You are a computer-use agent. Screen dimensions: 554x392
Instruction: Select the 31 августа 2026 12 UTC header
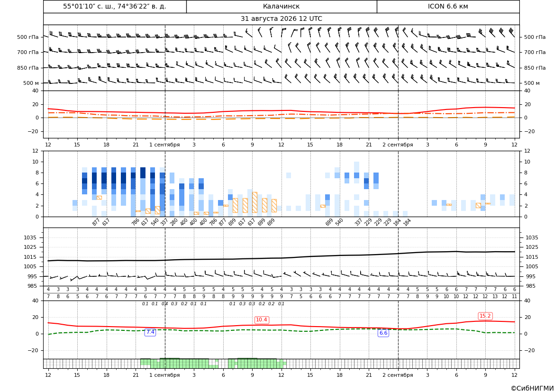[281, 19]
